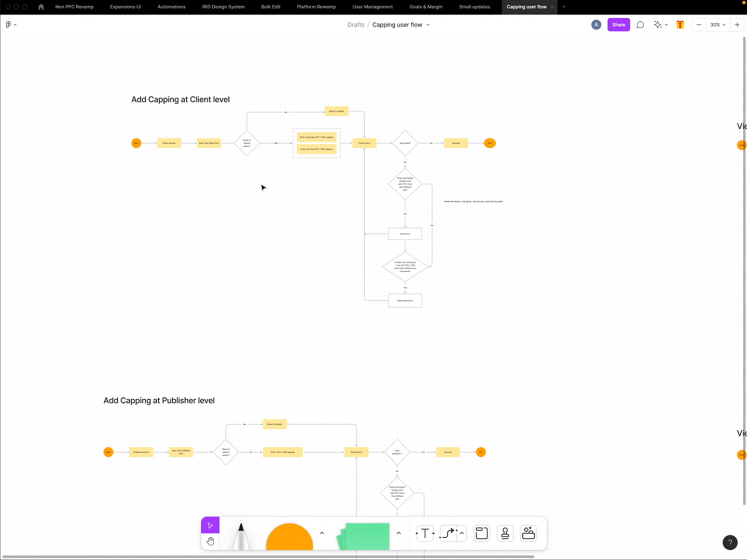Click the Drafts breadcrumb link
Image resolution: width=747 pixels, height=560 pixels.
point(356,25)
